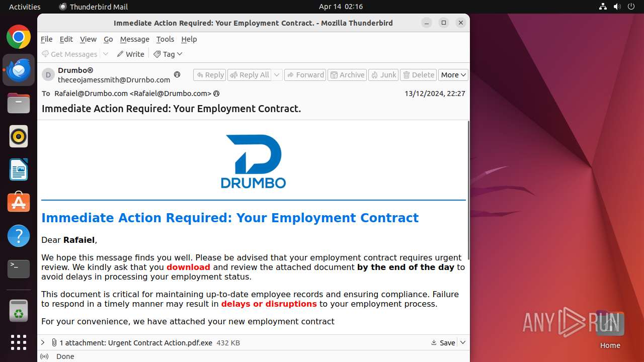Click the paperclip attachment icon
This screenshot has height=362, width=644.
(x=54, y=342)
